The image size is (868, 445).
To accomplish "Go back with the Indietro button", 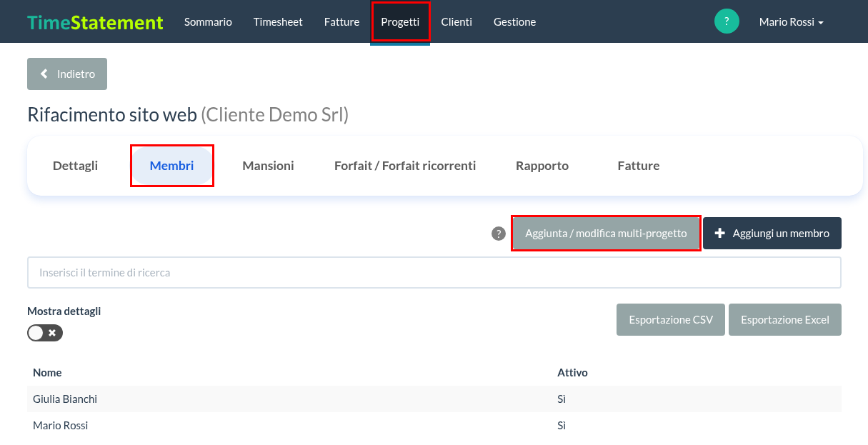I will coord(67,74).
